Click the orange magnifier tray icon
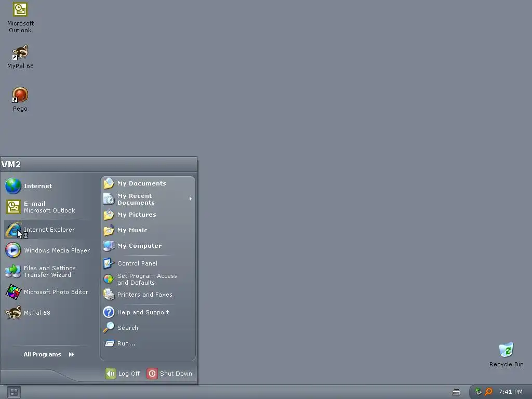This screenshot has width=532, height=399. [488, 392]
